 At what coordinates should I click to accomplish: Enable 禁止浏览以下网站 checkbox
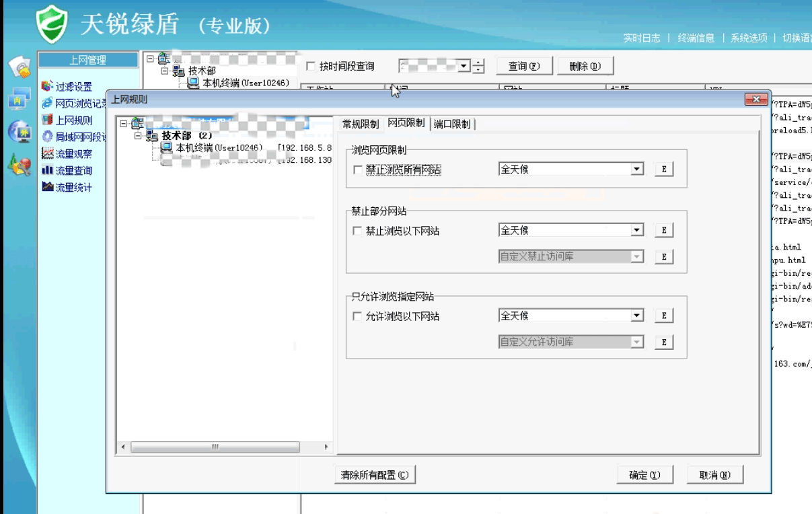(x=358, y=231)
